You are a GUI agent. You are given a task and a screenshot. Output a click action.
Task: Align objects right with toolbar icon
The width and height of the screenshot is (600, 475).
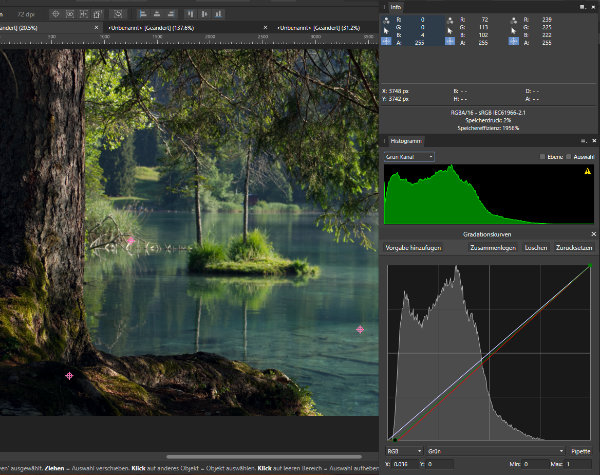tap(171, 14)
